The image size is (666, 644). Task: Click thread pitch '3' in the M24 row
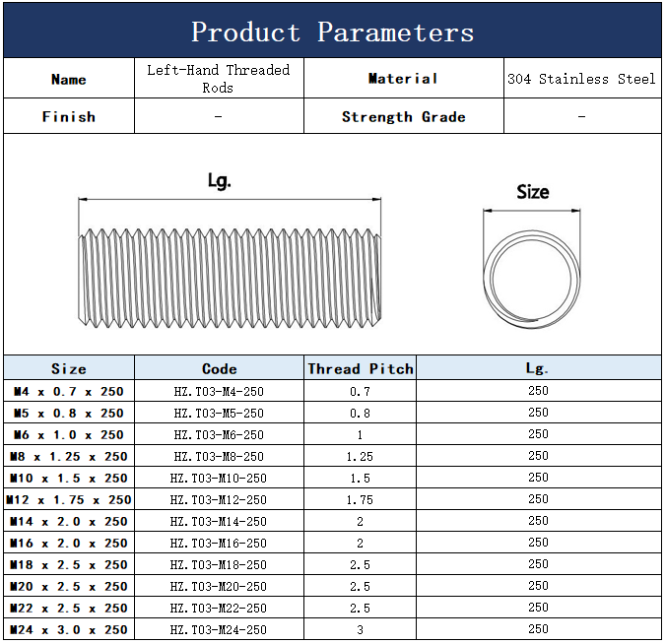[x=361, y=629]
